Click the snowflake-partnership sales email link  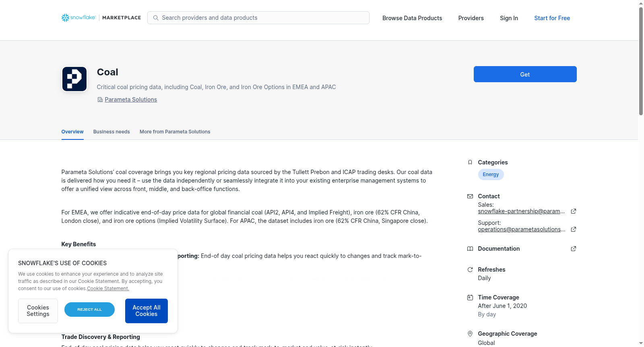[x=521, y=211]
